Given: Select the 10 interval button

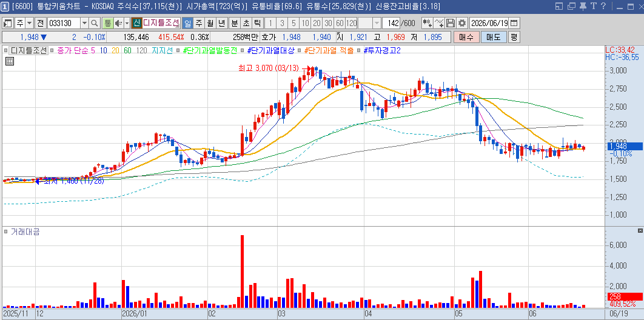Looking at the screenshot, I should (305, 23).
